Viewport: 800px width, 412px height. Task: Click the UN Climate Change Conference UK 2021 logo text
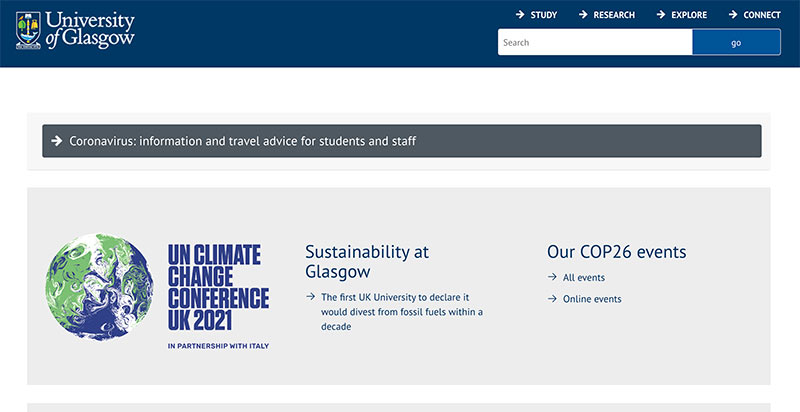(x=218, y=288)
